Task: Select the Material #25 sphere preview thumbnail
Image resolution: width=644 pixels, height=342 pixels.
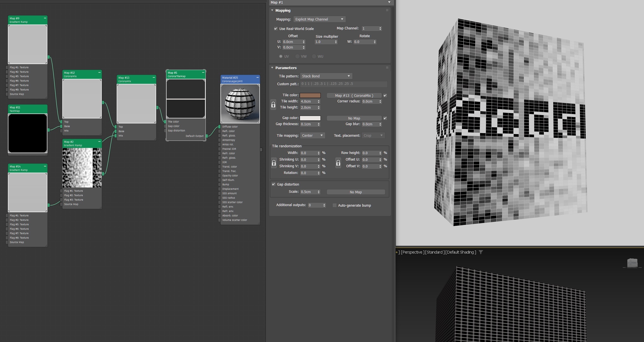Action: coord(240,103)
